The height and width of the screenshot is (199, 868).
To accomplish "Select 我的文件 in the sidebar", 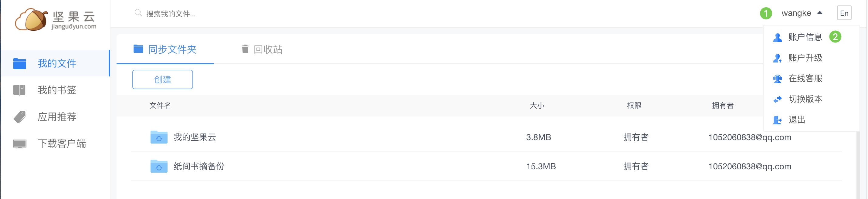I will pyautogui.click(x=57, y=63).
